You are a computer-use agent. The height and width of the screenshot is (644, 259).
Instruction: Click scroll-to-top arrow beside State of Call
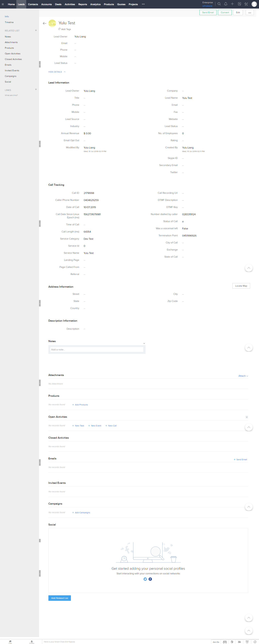tap(249, 268)
